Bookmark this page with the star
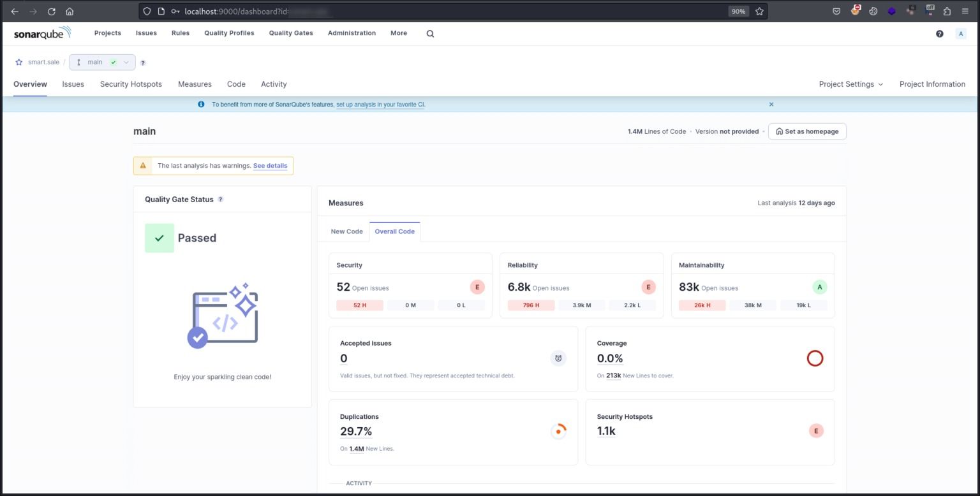980x496 pixels. 759,11
